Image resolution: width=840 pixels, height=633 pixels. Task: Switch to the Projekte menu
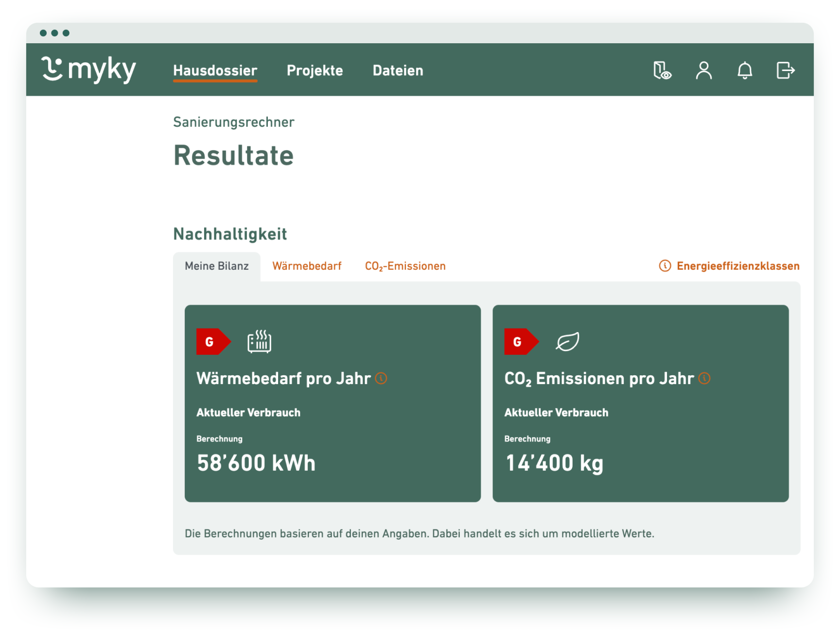(x=315, y=70)
